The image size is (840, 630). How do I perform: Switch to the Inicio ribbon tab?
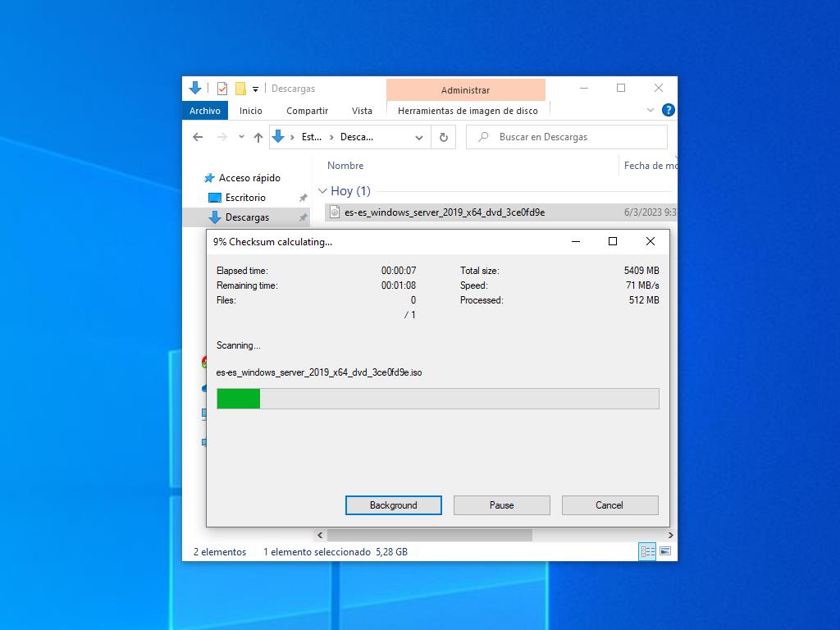[251, 111]
